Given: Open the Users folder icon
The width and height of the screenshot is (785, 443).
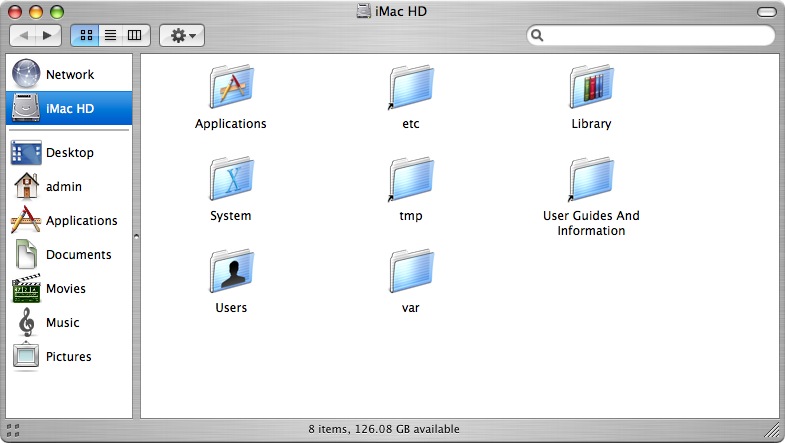Looking at the screenshot, I should [231, 271].
